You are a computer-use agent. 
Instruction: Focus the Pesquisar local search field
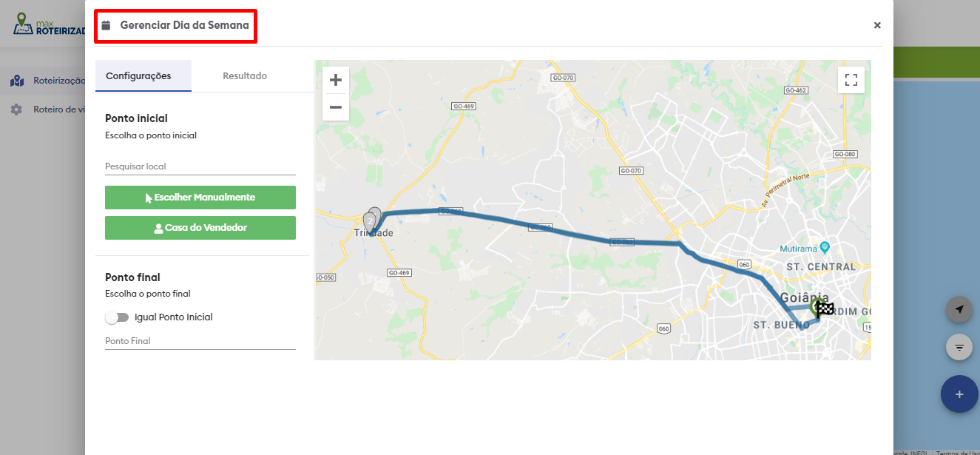coord(200,166)
